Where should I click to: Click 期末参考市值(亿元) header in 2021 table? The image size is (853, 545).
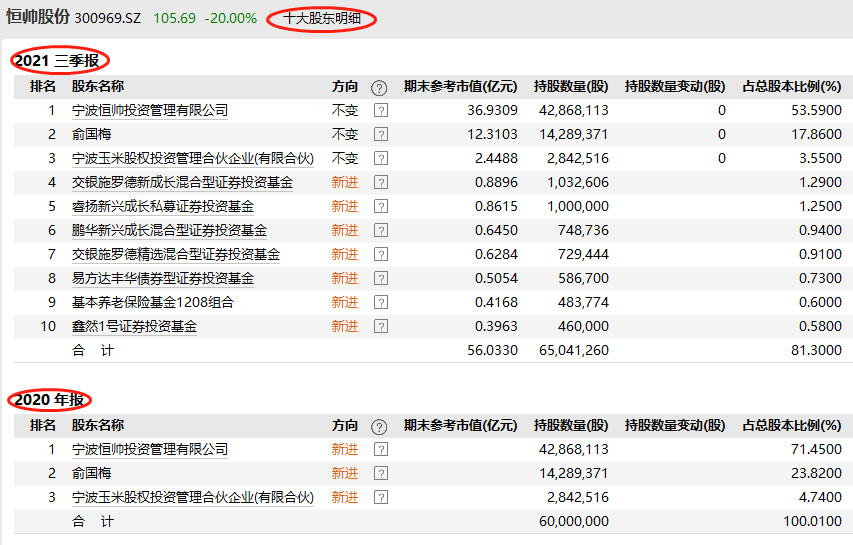460,86
